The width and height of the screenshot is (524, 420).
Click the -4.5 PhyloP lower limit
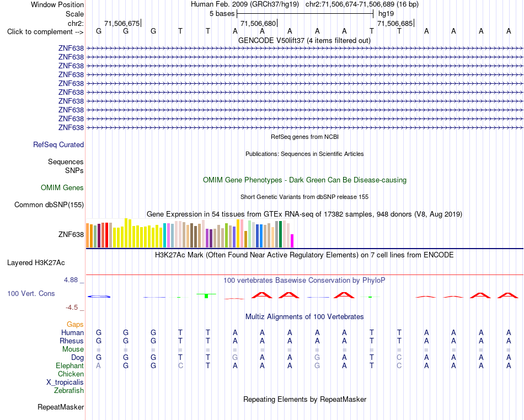point(72,308)
